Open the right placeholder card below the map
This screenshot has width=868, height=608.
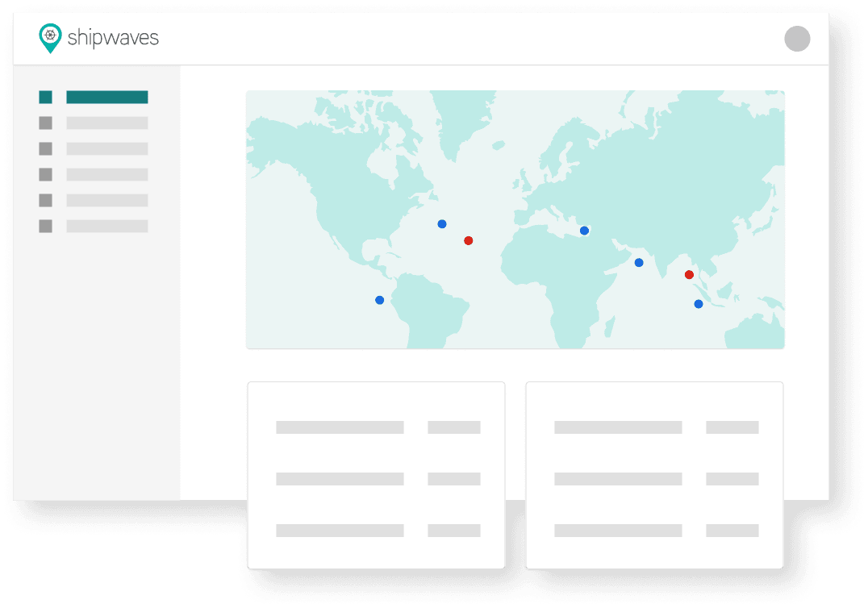(654, 475)
